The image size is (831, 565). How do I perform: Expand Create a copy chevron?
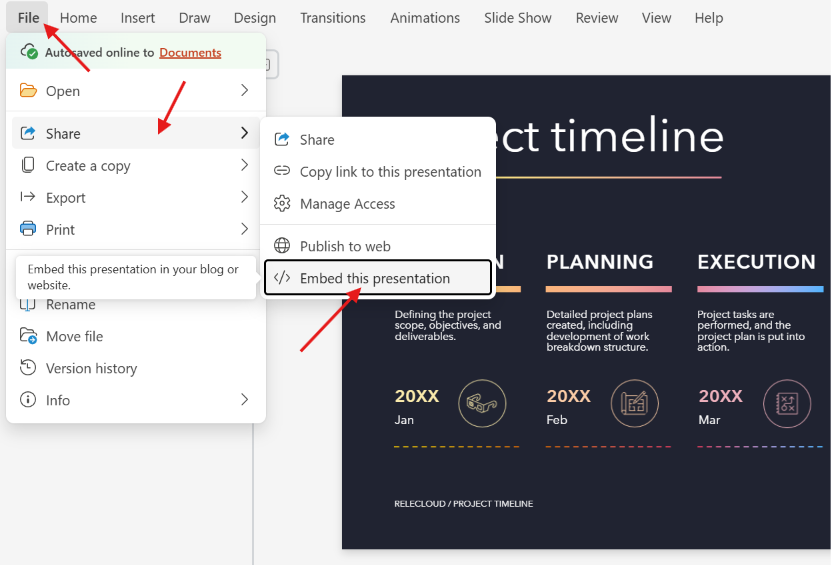pyautogui.click(x=244, y=165)
